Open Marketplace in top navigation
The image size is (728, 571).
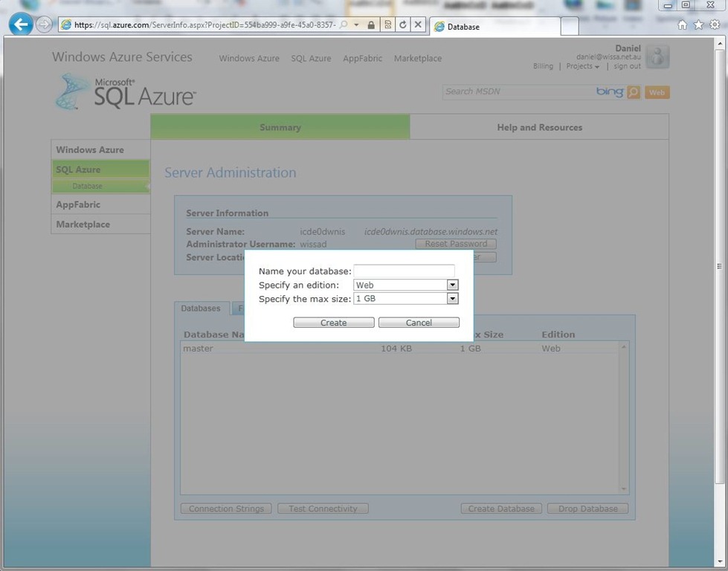[x=418, y=59]
